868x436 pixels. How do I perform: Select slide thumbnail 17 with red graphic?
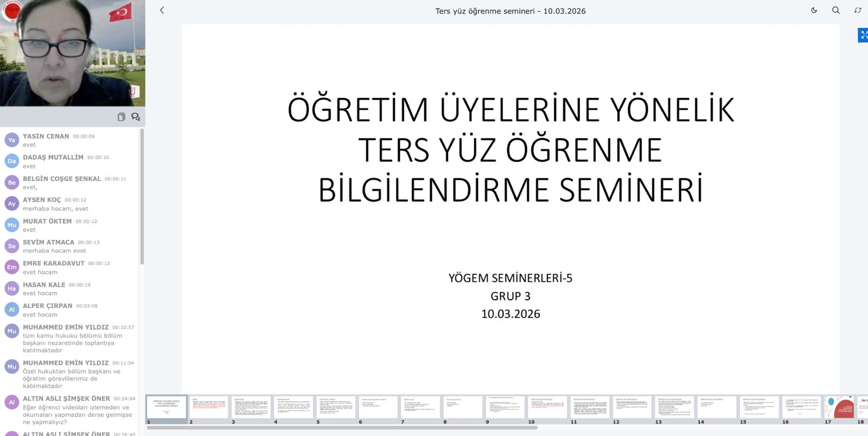[x=839, y=407]
